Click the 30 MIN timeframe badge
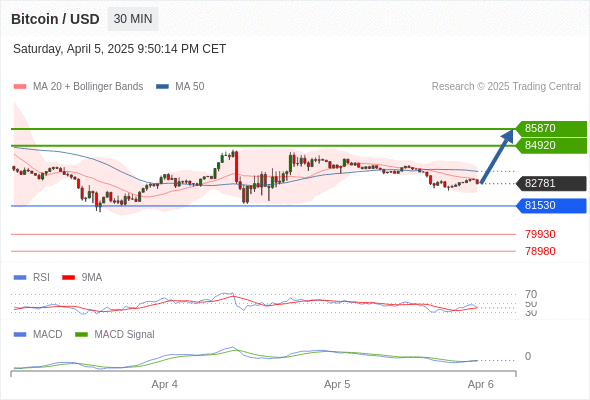The image size is (590, 400). click(x=133, y=19)
